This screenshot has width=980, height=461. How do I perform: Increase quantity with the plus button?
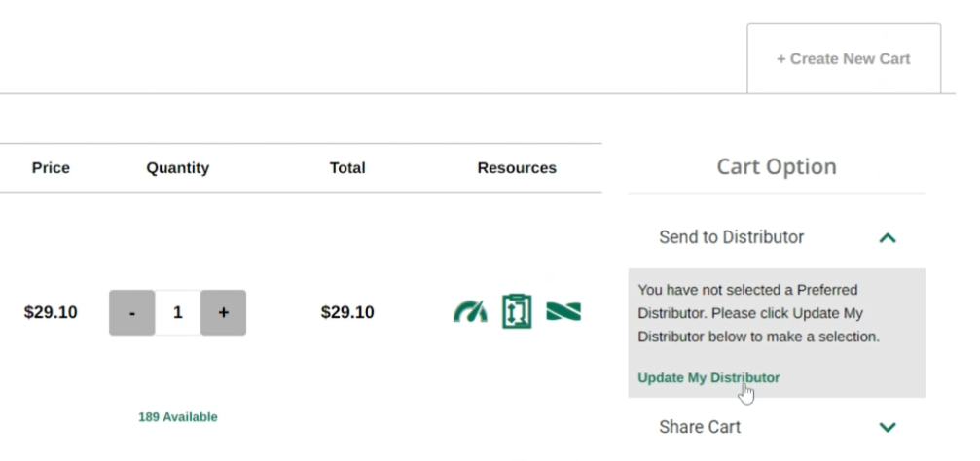(x=223, y=313)
